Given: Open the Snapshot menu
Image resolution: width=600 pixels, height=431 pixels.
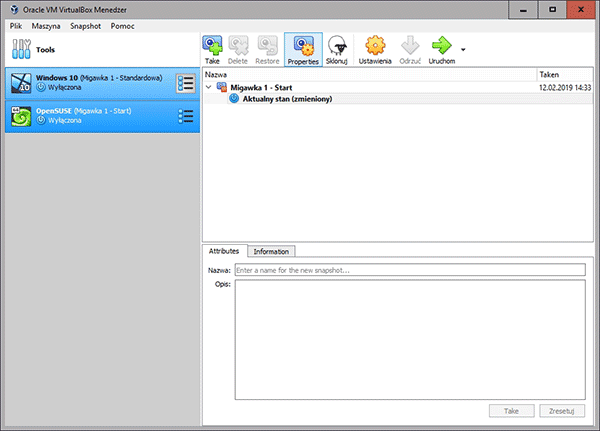Looking at the screenshot, I should (x=85, y=26).
